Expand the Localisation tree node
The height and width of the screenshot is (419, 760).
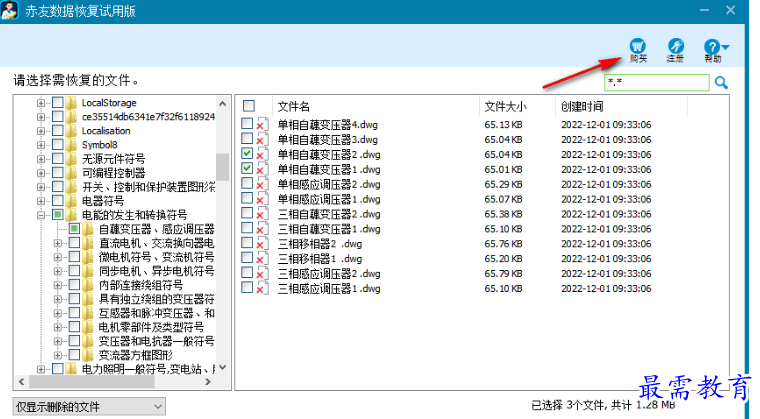pyautogui.click(x=41, y=131)
